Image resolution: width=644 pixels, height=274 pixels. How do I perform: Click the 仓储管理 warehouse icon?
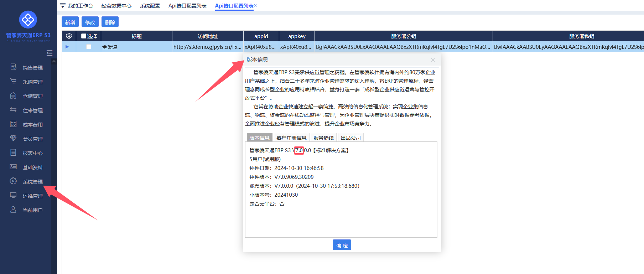click(x=13, y=95)
